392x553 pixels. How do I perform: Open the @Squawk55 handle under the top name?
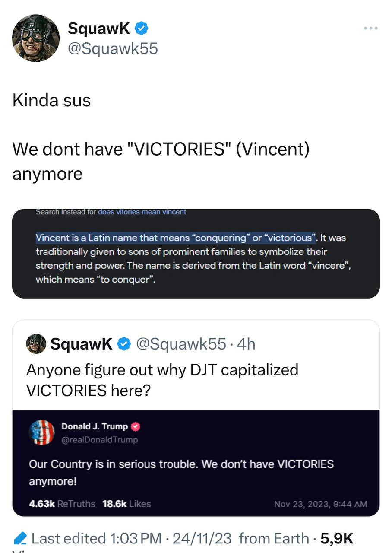[x=113, y=48]
